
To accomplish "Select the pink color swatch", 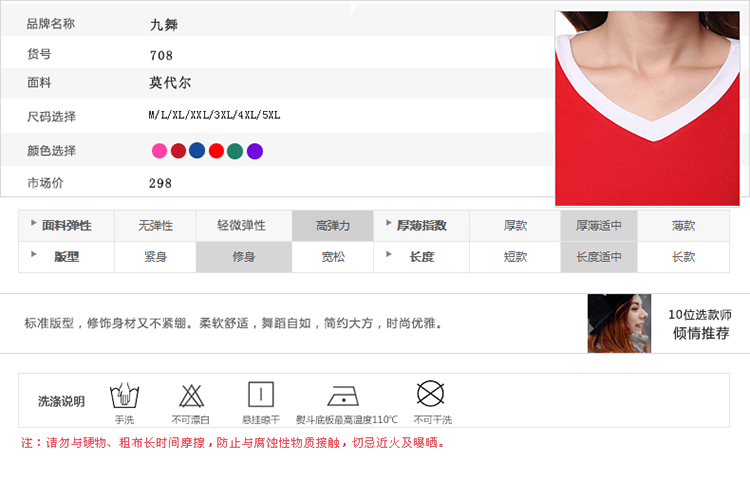I will pyautogui.click(x=159, y=151).
